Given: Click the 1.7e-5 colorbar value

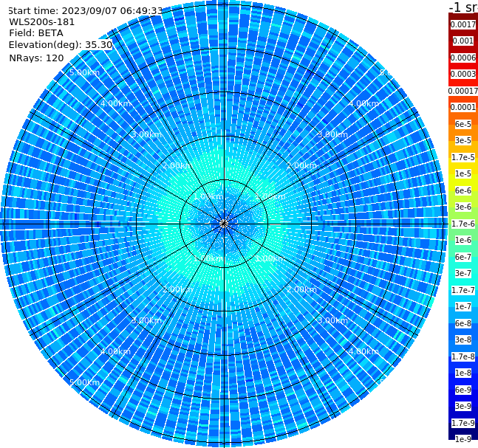Looking at the screenshot, I should click(x=463, y=157).
